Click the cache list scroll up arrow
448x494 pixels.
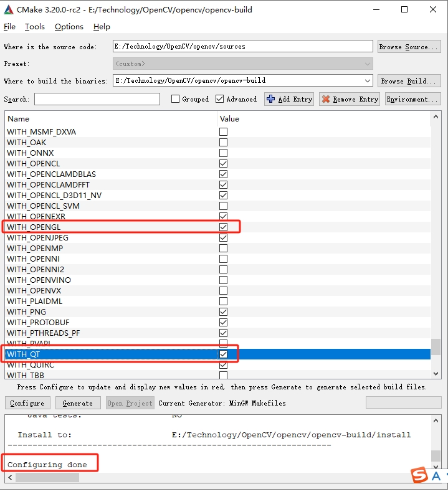(436, 116)
